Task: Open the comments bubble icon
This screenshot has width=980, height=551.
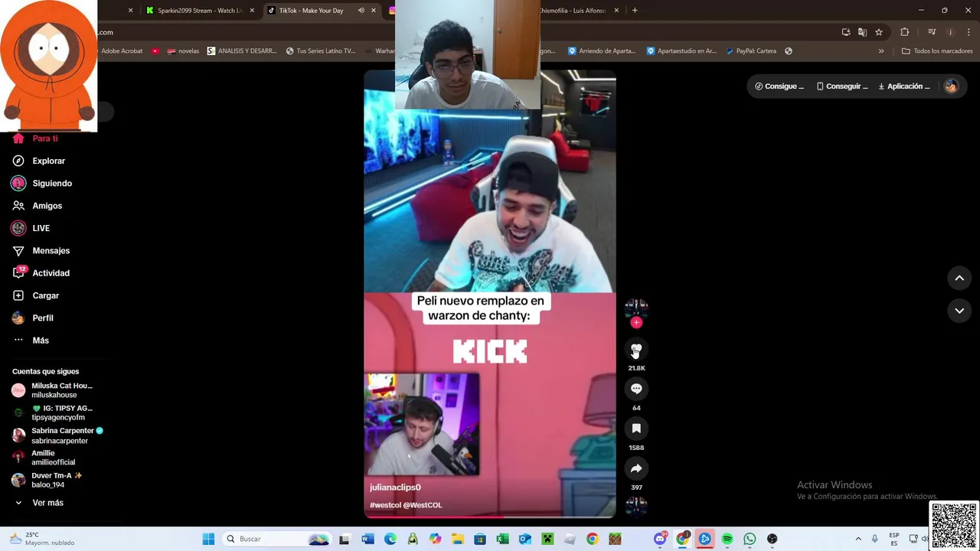Action: tap(636, 389)
